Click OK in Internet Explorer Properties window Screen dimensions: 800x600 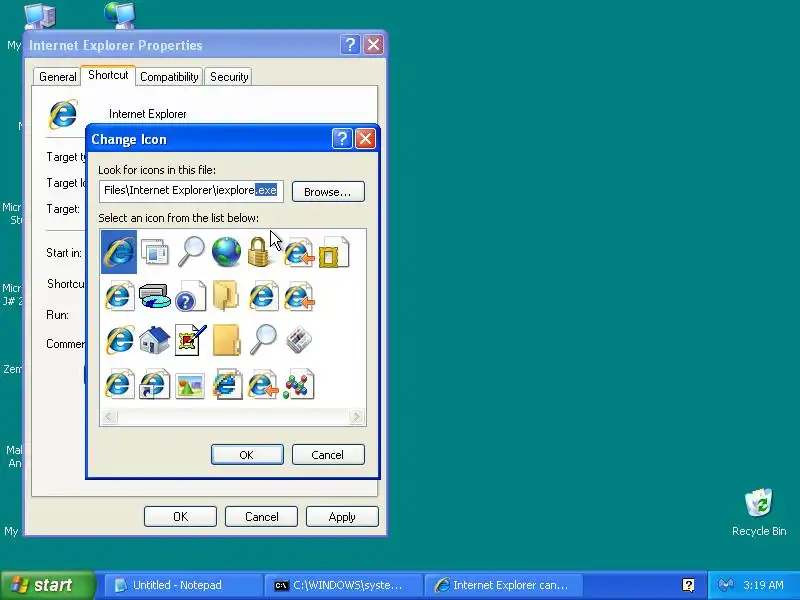(x=180, y=517)
